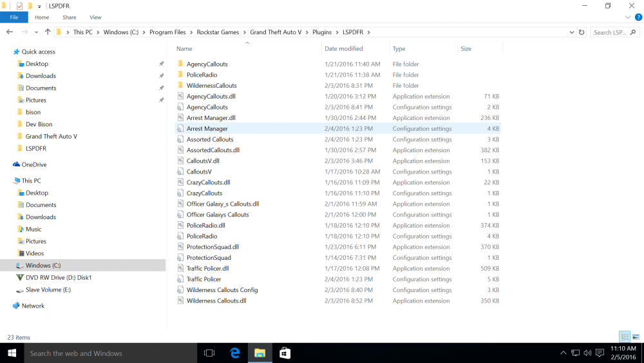Open the dropdown arrow after Plugins breadcrumb
644x363 pixels.
[337, 32]
